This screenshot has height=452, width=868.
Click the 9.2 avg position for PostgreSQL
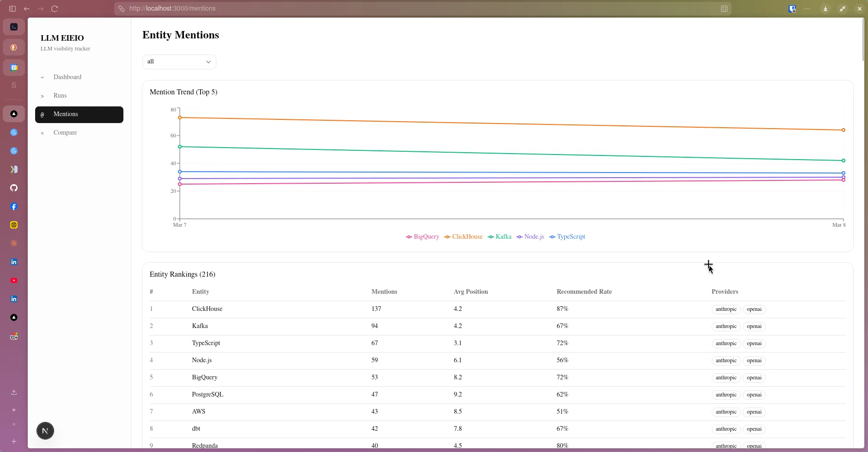coord(458,395)
